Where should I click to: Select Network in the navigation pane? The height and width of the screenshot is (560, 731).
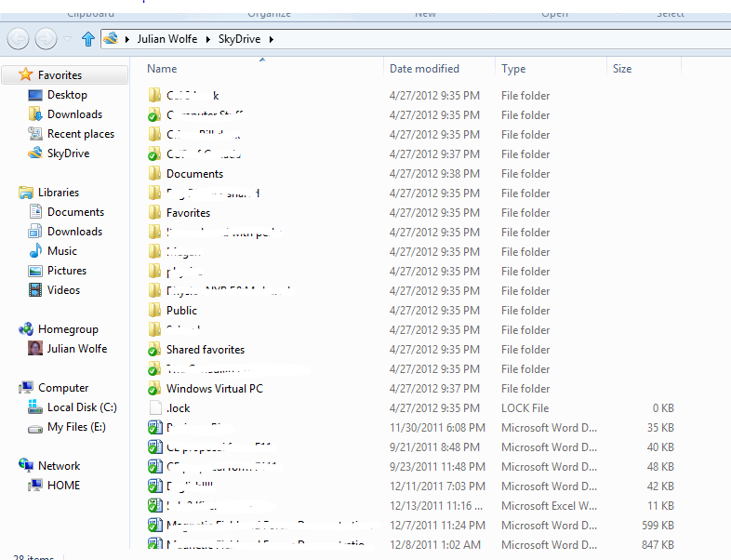(x=59, y=466)
